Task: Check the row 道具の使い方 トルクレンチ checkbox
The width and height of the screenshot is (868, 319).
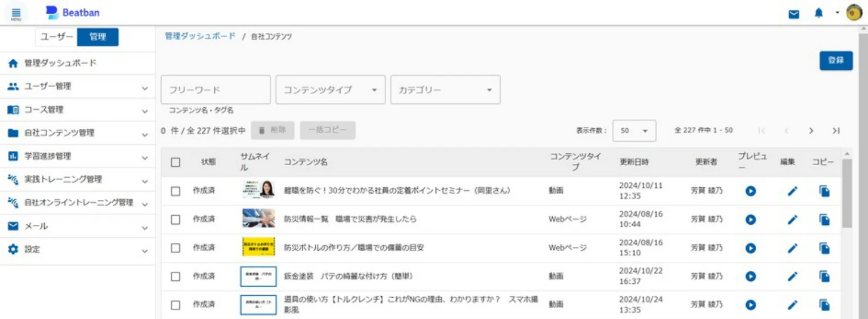Action: point(176,305)
